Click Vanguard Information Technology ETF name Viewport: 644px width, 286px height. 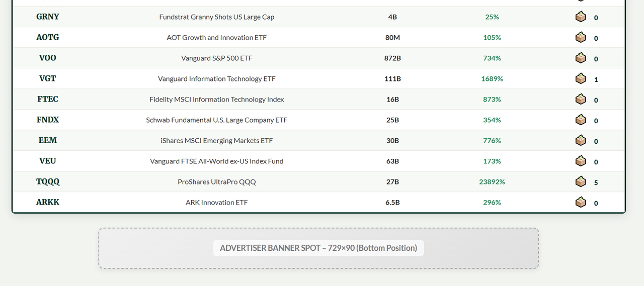(x=217, y=78)
